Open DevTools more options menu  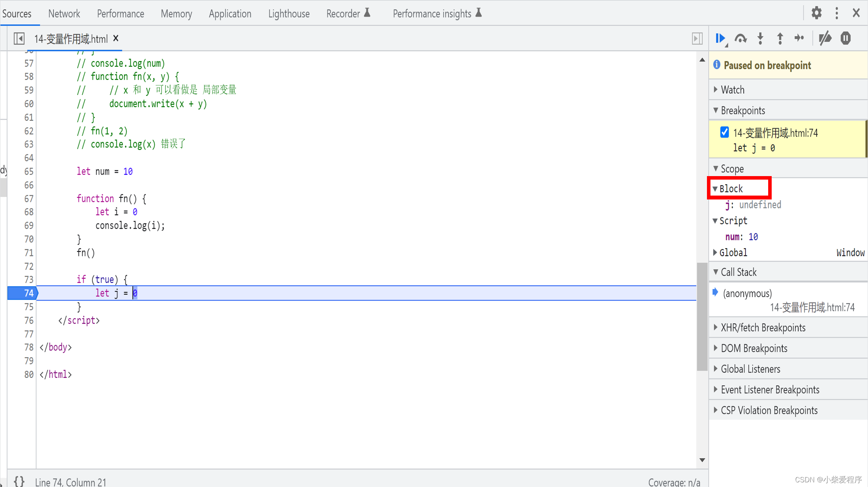point(837,13)
